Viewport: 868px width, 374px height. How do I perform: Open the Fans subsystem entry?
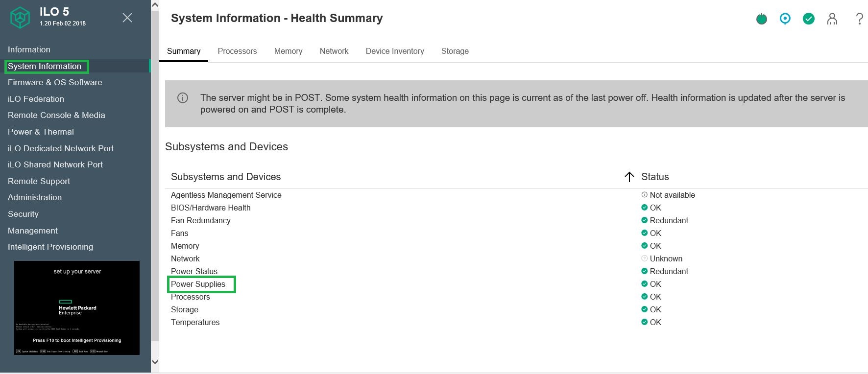pyautogui.click(x=179, y=233)
